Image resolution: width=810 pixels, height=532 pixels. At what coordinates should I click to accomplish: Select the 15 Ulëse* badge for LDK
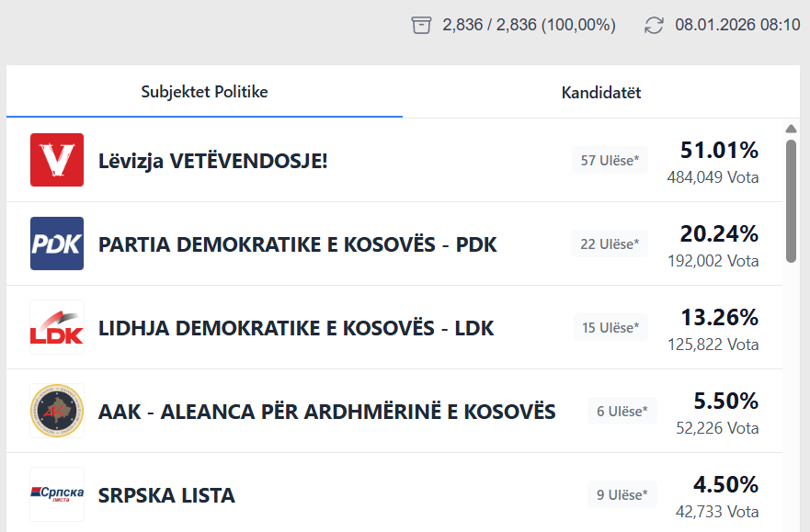click(x=610, y=326)
